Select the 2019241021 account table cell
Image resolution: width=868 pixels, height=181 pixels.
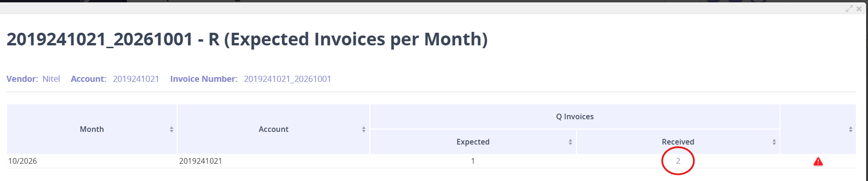[201, 161]
